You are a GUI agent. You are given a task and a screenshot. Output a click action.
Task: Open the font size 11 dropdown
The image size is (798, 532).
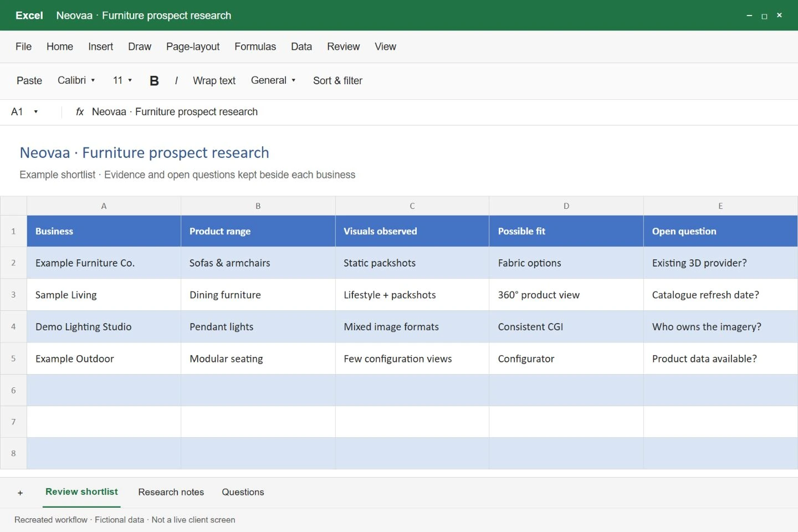[122, 80]
